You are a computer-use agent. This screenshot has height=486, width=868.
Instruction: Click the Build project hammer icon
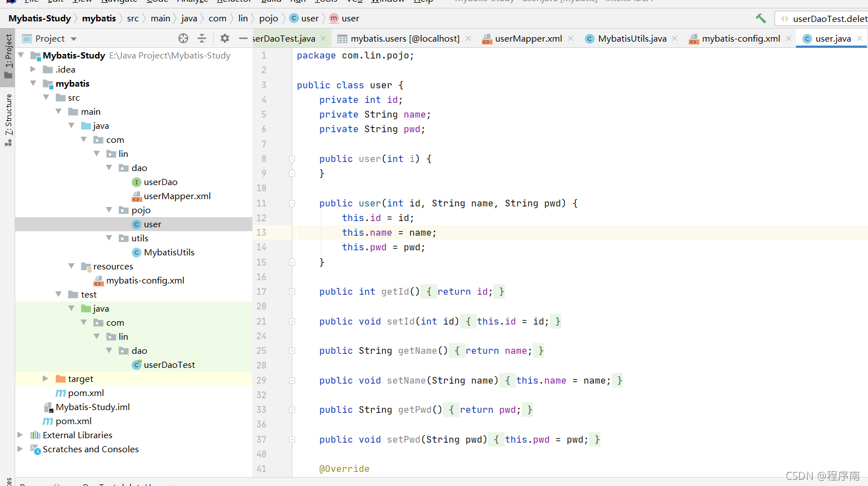761,19
